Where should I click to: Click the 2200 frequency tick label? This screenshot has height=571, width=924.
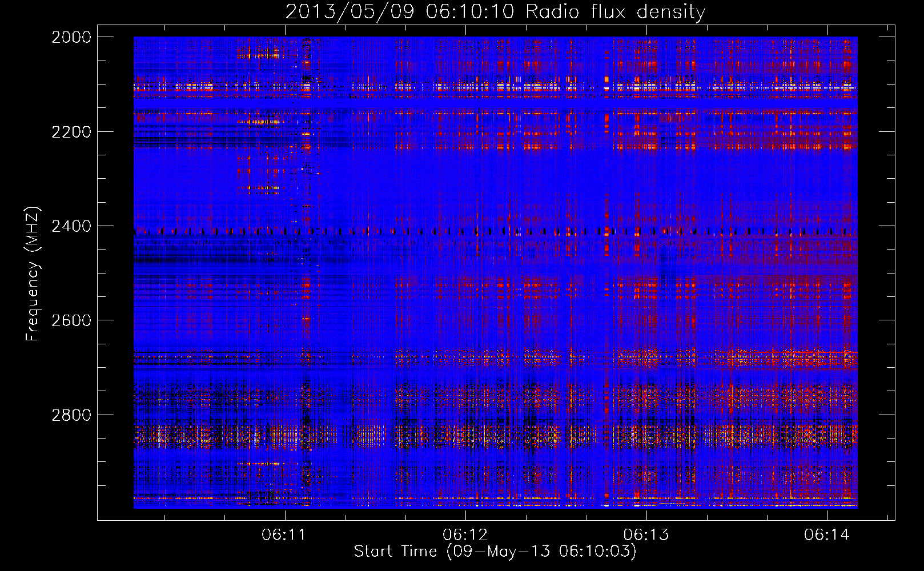[x=71, y=132]
